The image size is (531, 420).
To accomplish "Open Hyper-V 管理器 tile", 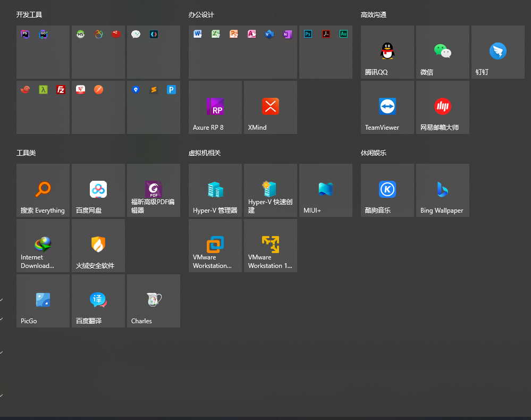I will click(x=215, y=190).
